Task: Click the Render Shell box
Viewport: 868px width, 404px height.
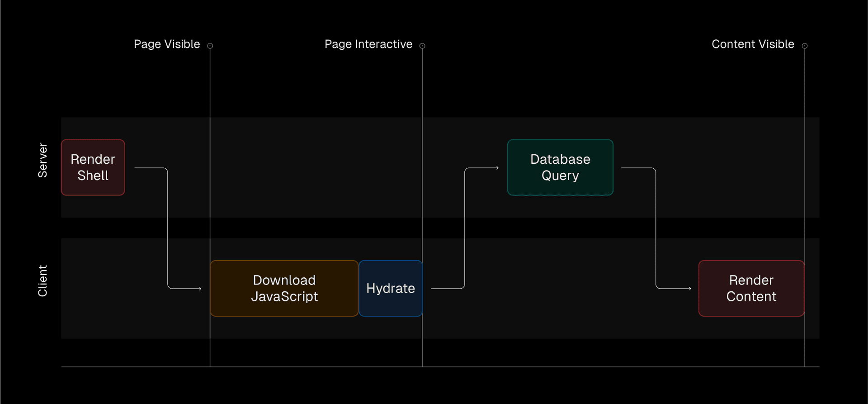Action: [x=93, y=167]
